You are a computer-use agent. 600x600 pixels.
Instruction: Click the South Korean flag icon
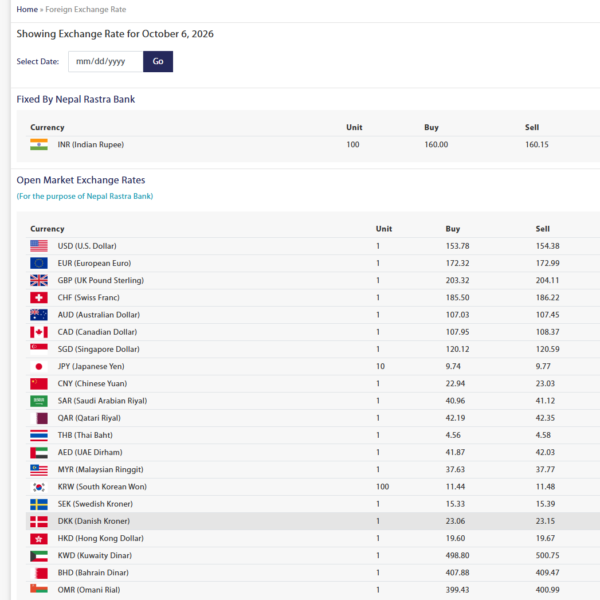(39, 487)
